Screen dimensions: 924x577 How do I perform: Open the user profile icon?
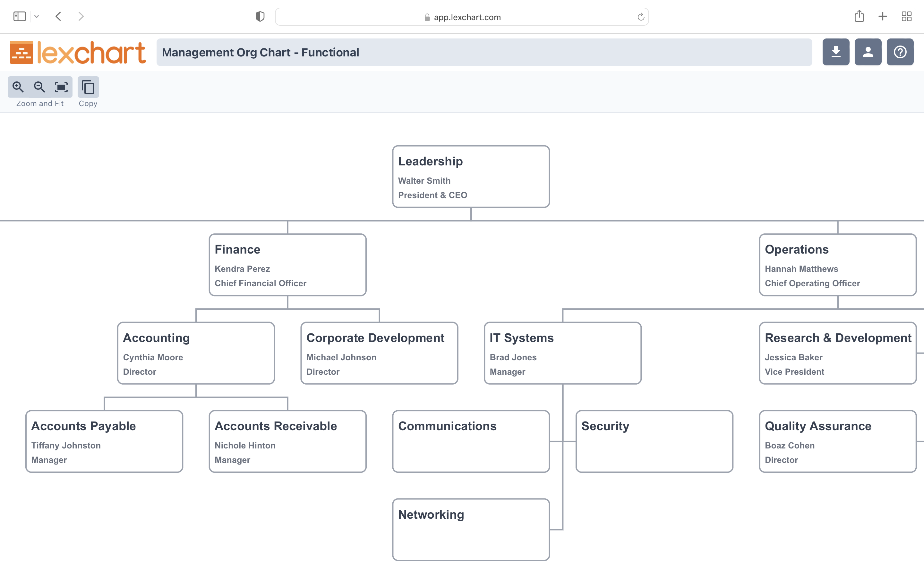tap(868, 52)
